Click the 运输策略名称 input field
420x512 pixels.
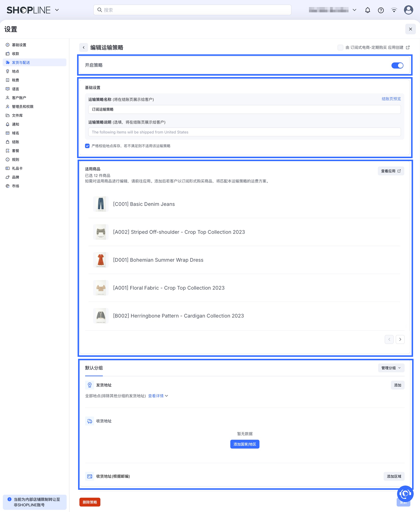click(244, 109)
